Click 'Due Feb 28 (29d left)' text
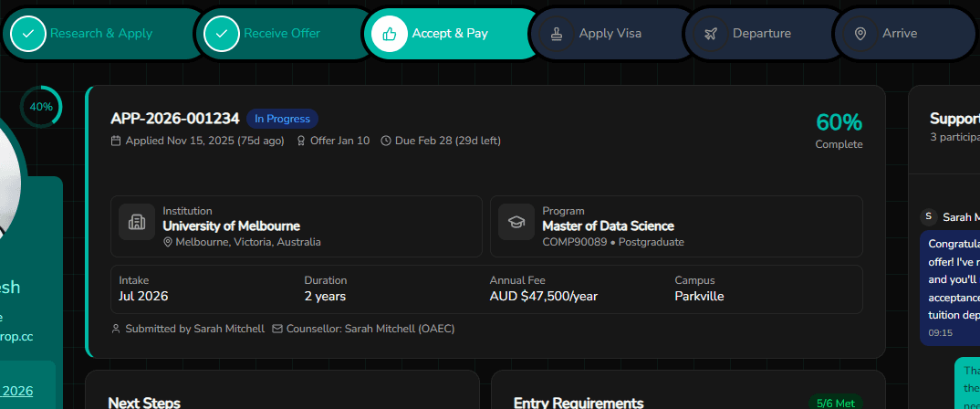980x409 pixels. click(447, 141)
